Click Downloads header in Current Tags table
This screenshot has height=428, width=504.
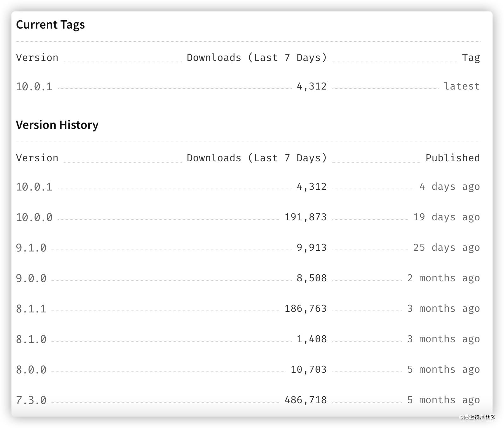(x=257, y=57)
